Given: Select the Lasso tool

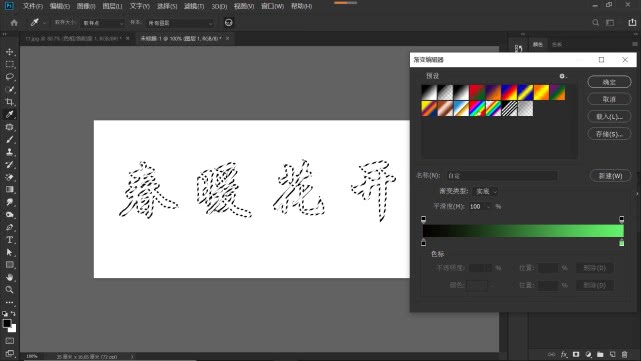Looking at the screenshot, I should pos(9,77).
